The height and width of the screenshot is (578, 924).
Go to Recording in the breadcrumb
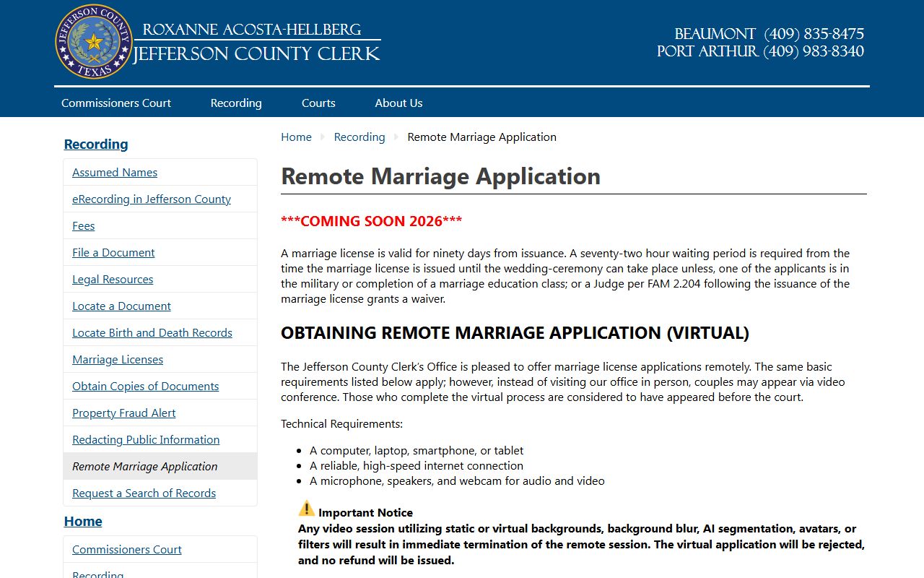click(x=359, y=137)
